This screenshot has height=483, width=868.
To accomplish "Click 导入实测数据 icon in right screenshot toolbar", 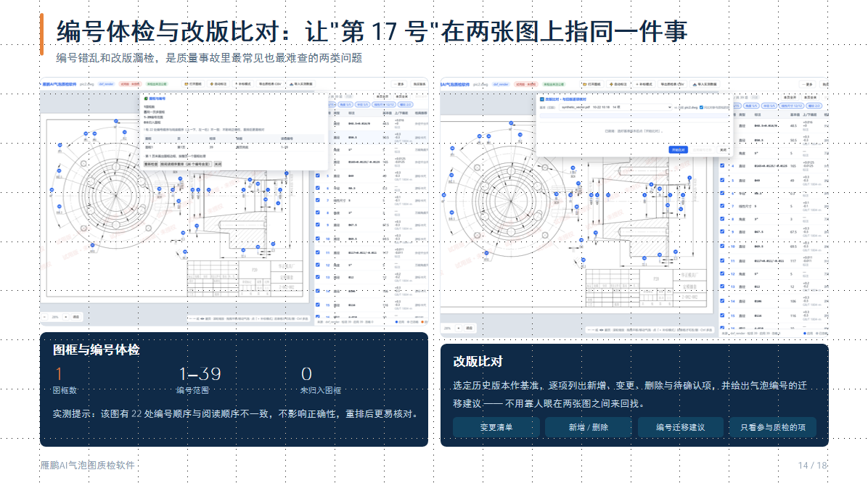I will click(x=694, y=85).
